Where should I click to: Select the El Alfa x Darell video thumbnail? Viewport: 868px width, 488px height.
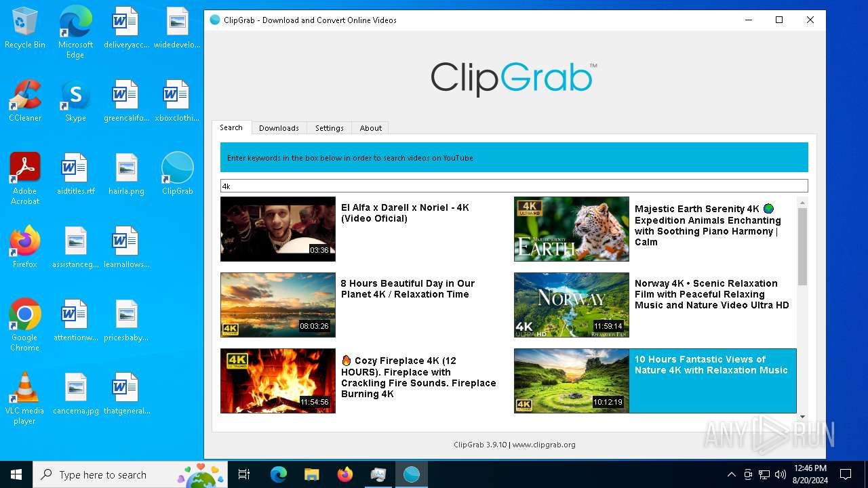coord(278,229)
